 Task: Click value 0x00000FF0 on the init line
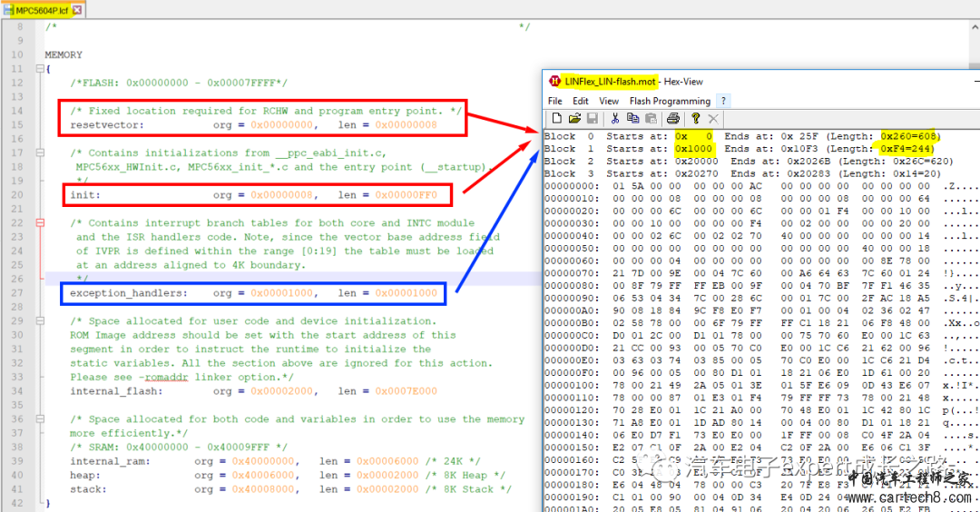tap(407, 195)
